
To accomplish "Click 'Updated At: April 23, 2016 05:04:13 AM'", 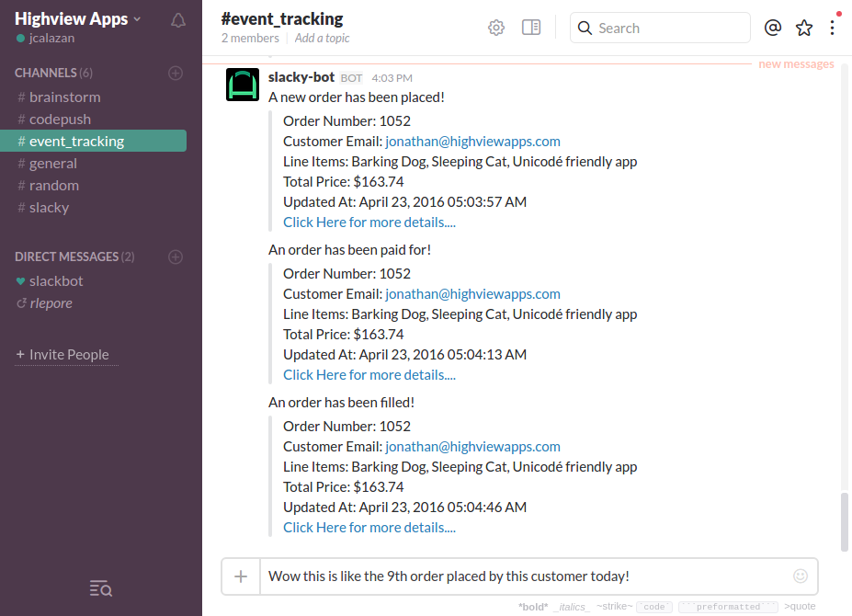I will (404, 355).
